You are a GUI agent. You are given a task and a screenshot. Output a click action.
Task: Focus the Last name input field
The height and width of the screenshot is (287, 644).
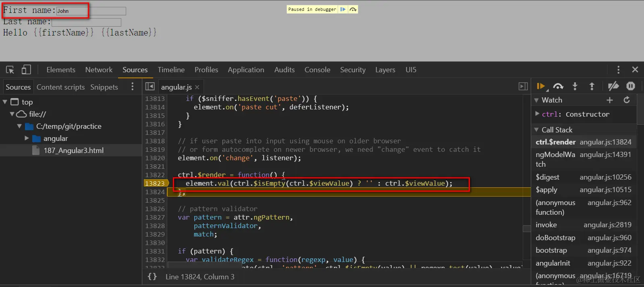(x=86, y=22)
